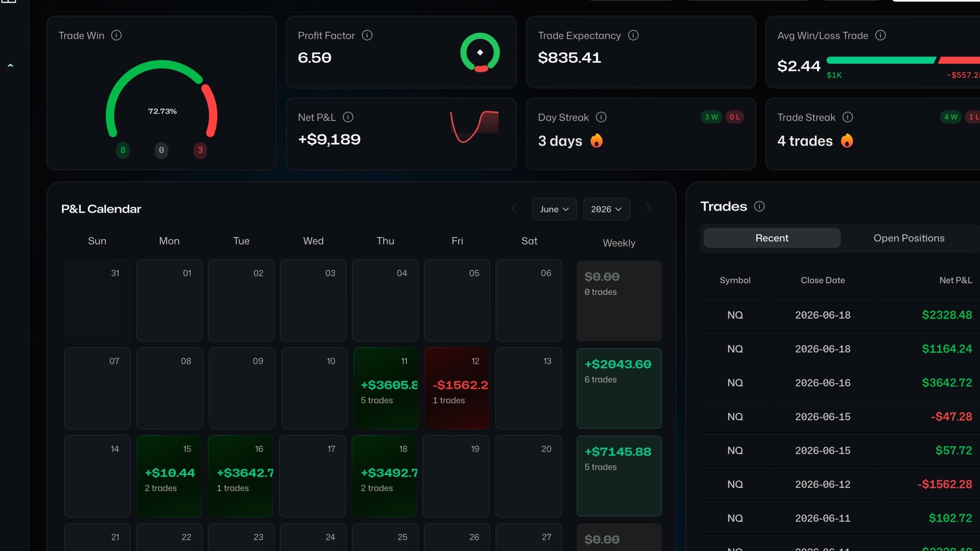
Task: Open weekly summary showing +$2043.60
Action: 619,388
